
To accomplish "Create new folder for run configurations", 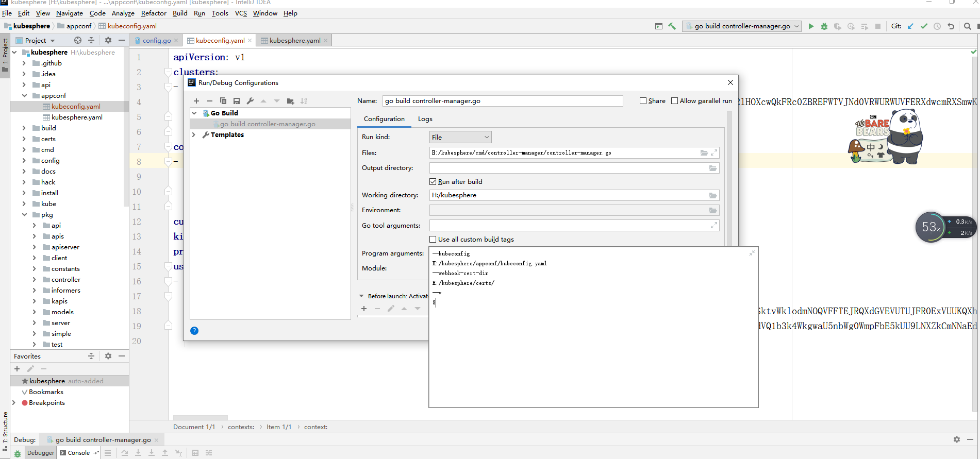I will (291, 101).
